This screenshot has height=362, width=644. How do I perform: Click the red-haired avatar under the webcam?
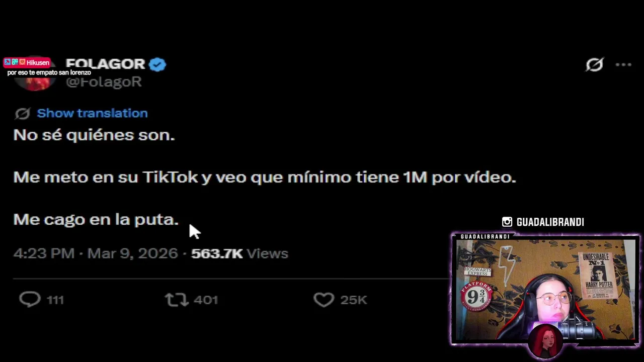[x=545, y=341]
